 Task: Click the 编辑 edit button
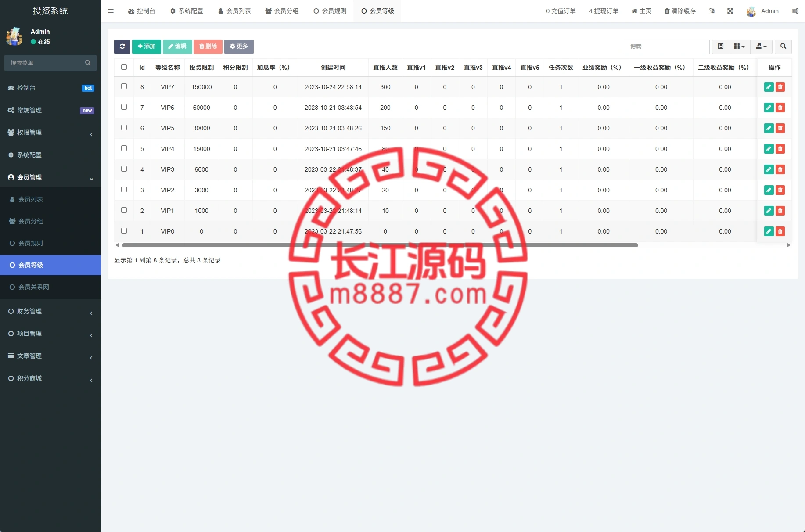(x=177, y=47)
